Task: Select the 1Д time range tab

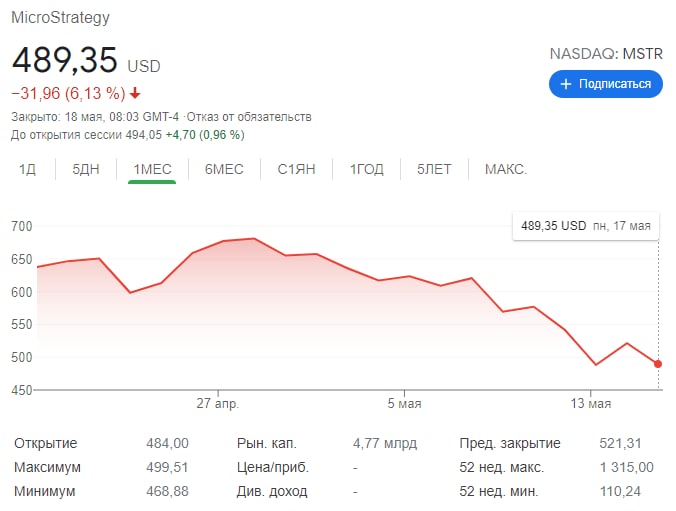Action: pyautogui.click(x=27, y=169)
